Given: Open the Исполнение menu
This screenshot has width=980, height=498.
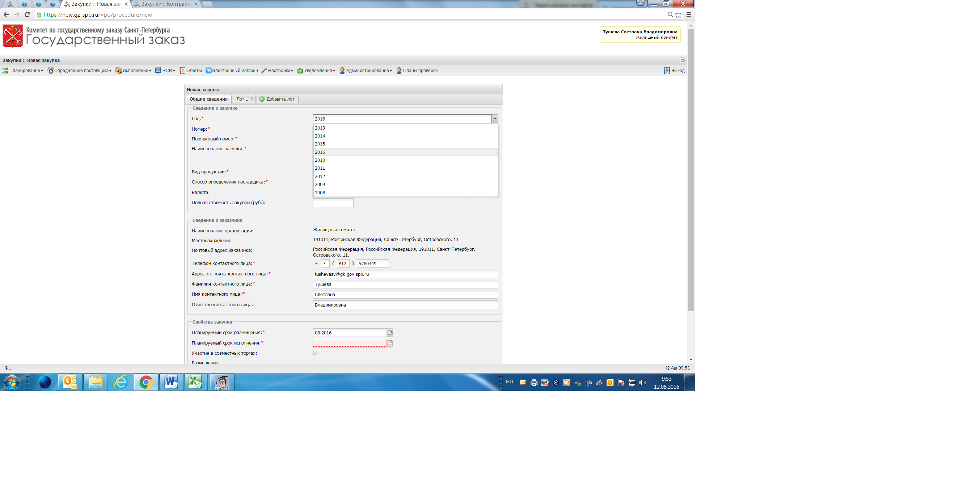Looking at the screenshot, I should [x=134, y=70].
